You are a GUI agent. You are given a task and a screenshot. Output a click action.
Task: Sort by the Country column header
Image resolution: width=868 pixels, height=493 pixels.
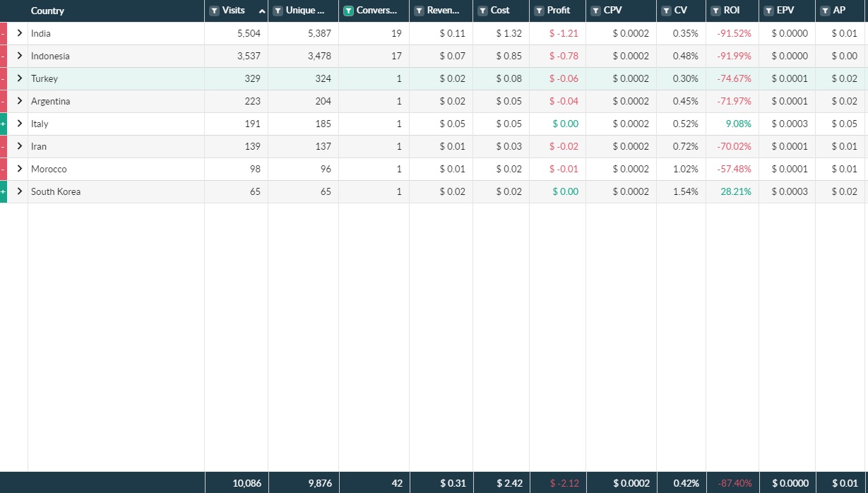(x=47, y=11)
